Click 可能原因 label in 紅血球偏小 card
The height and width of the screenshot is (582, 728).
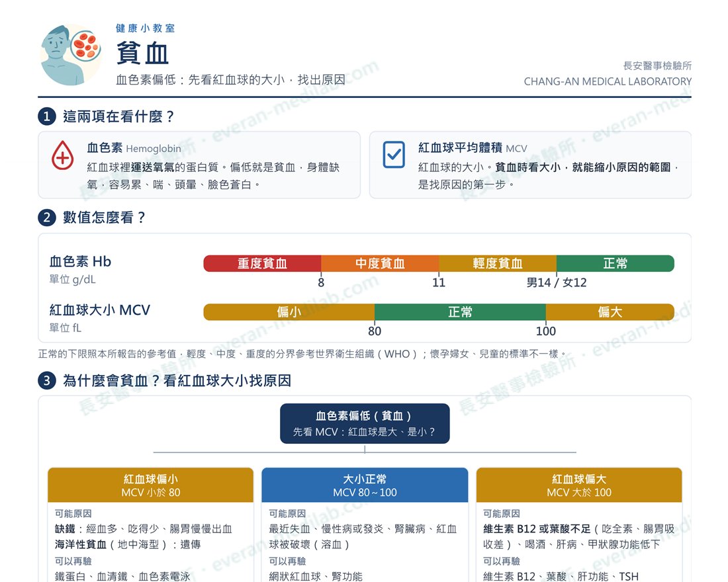73,514
